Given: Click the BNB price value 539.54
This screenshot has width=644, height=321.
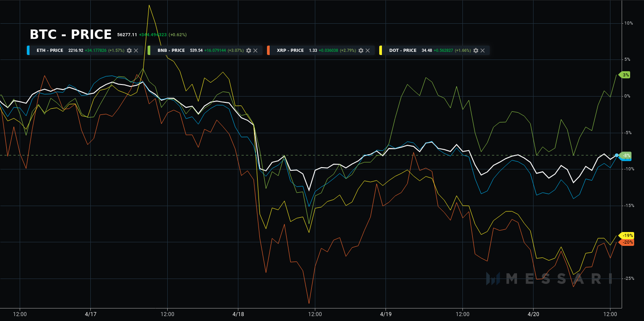Looking at the screenshot, I should 196,51.
